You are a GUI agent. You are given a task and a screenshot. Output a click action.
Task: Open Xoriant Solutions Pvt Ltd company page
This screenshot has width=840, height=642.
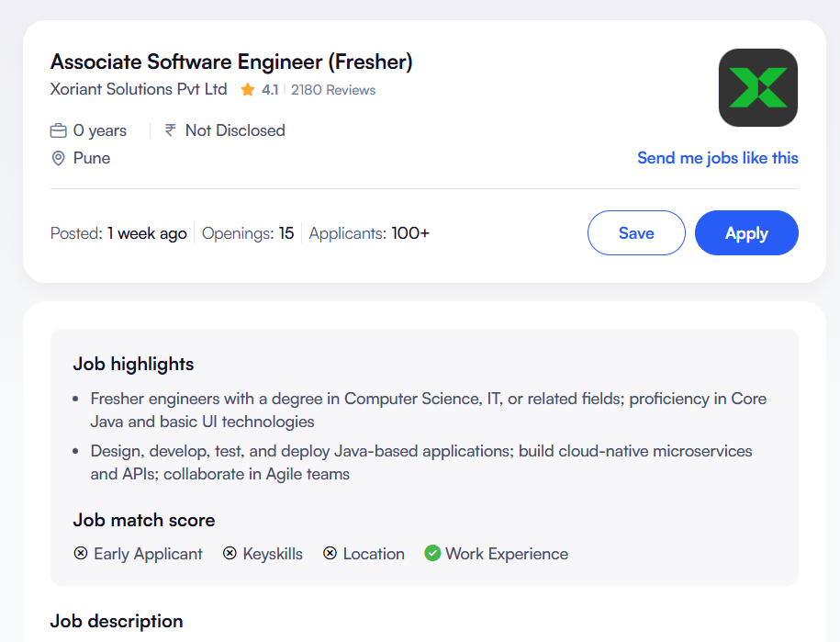[x=139, y=89]
